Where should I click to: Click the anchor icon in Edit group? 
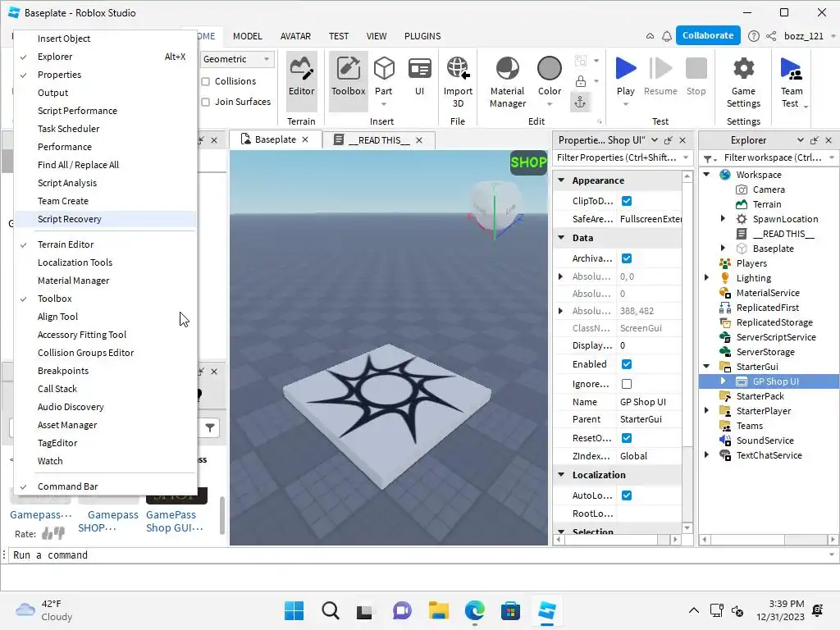click(580, 102)
